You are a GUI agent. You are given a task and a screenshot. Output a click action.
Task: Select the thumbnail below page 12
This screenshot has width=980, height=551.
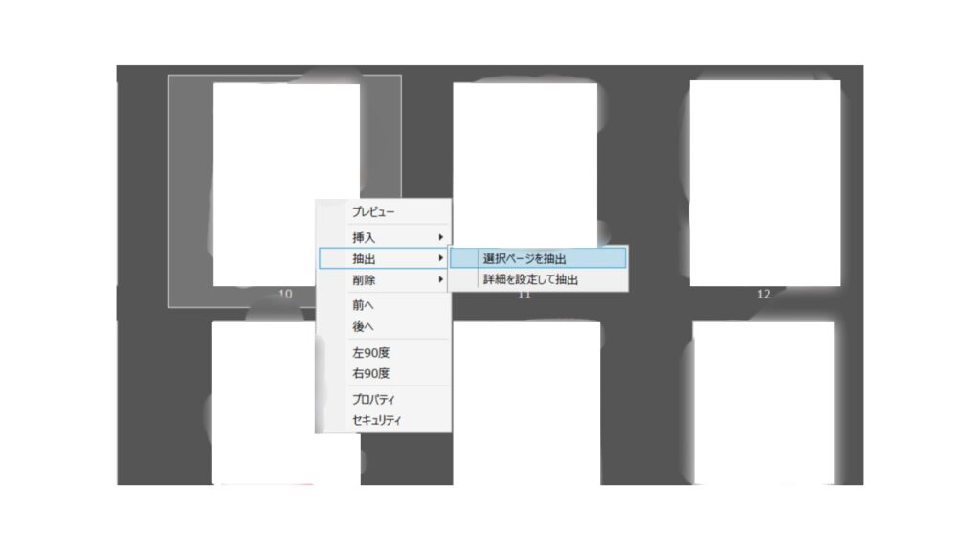pyautogui.click(x=764, y=403)
